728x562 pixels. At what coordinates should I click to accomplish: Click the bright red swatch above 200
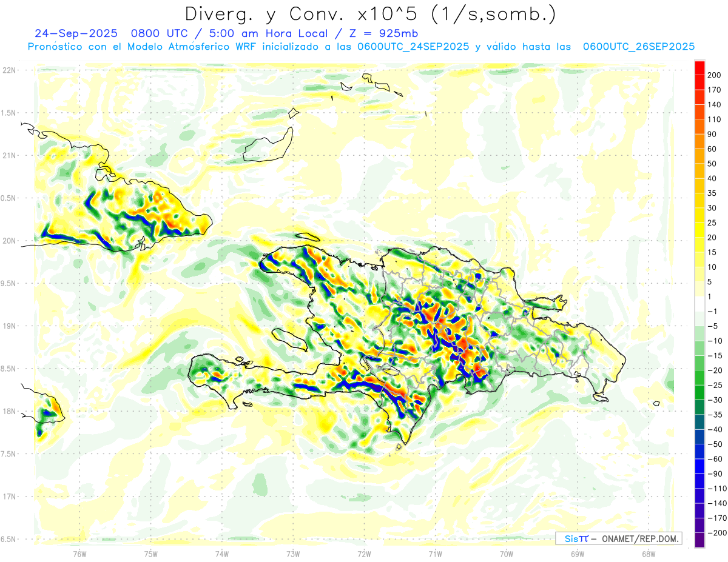click(x=700, y=67)
